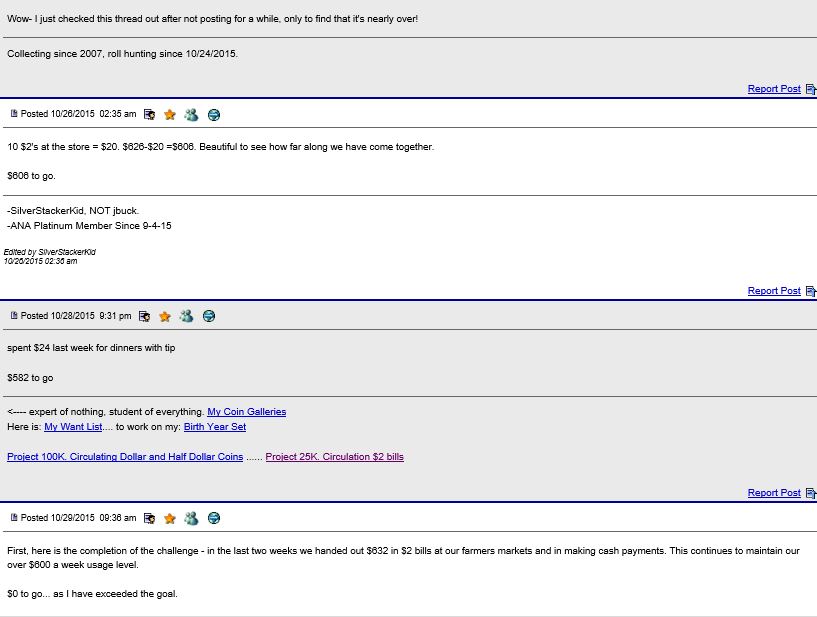
Task: Click 'Report Post' under the $582 post
Action: (x=774, y=493)
